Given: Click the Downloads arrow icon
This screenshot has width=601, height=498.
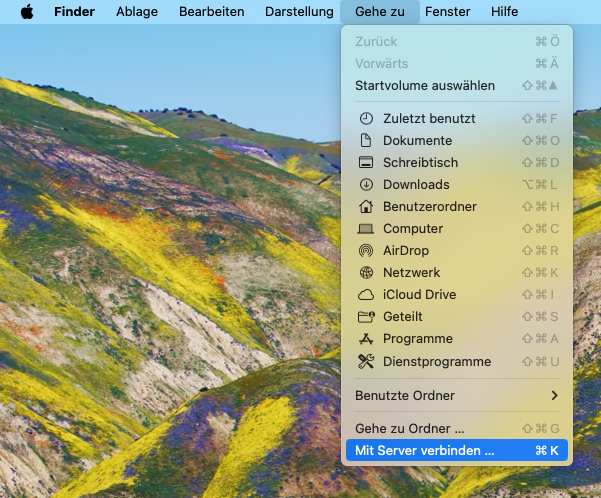Looking at the screenshot, I should (365, 185).
